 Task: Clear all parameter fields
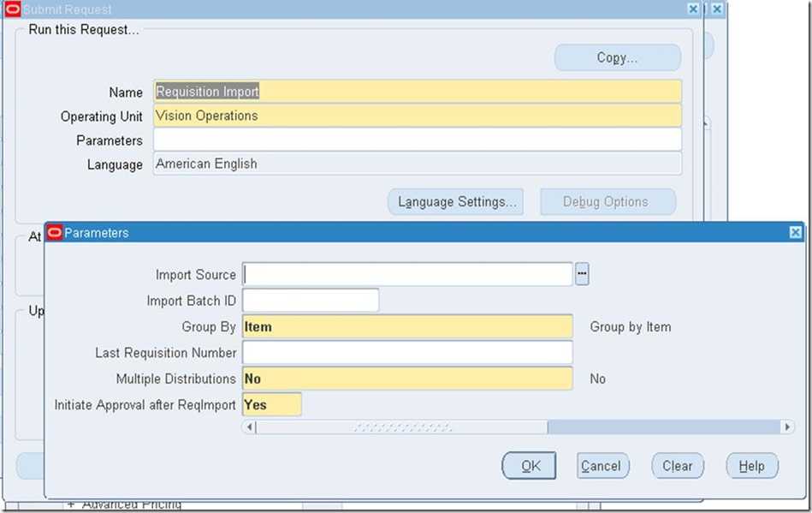[x=678, y=466]
